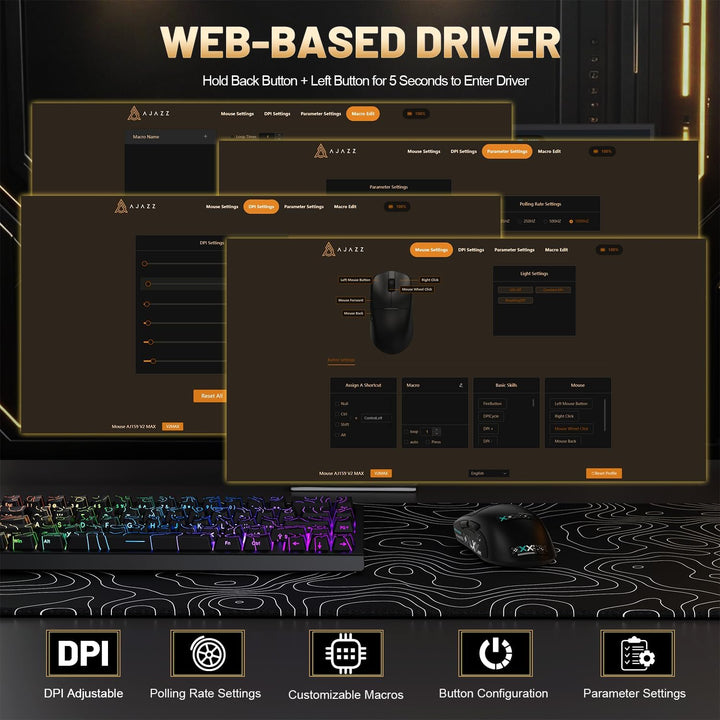Click the loop count stepper arrows

(437, 432)
